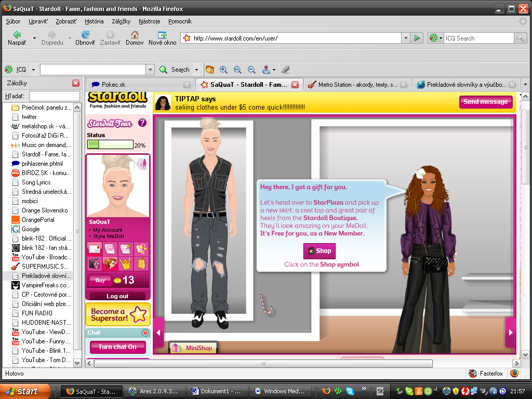Click the green Go arrow beside URL
Viewport: 532px width, 399px height.
[417, 38]
